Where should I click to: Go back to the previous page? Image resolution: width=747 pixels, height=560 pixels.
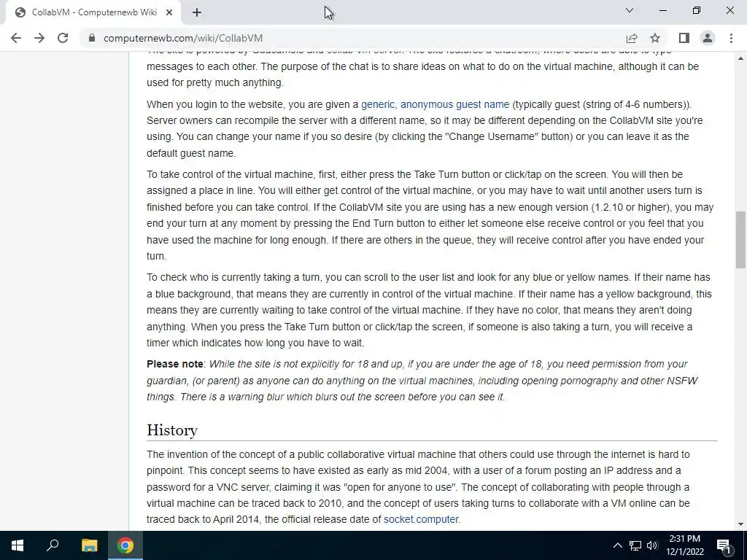point(16,38)
